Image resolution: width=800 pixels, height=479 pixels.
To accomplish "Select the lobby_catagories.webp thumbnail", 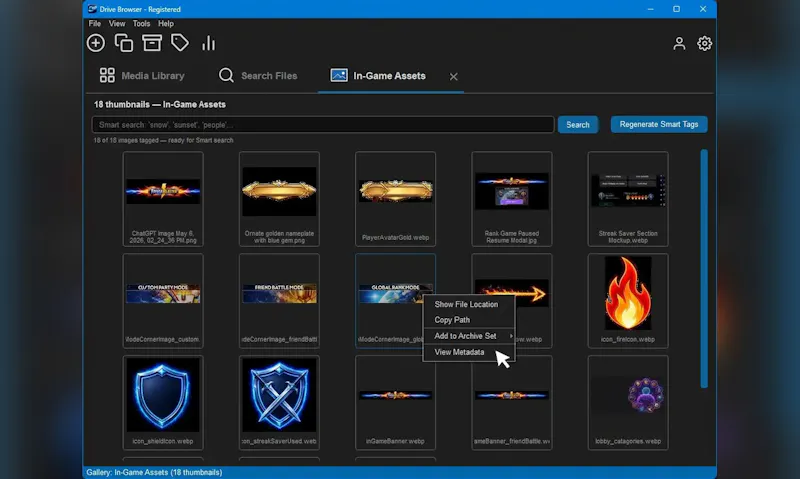I will (628, 402).
